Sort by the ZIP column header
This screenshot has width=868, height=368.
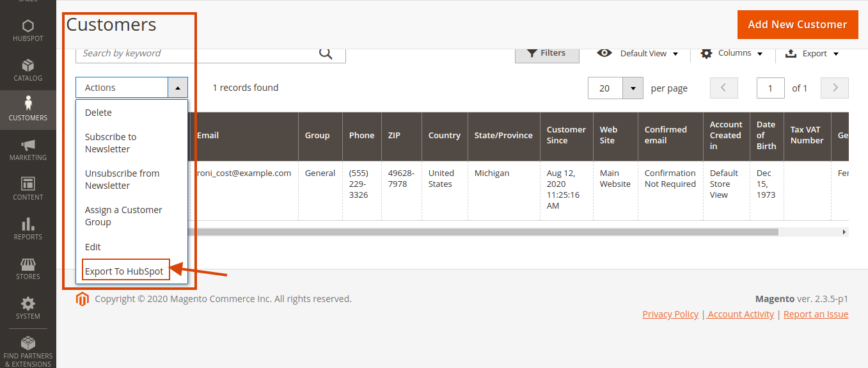coord(402,136)
